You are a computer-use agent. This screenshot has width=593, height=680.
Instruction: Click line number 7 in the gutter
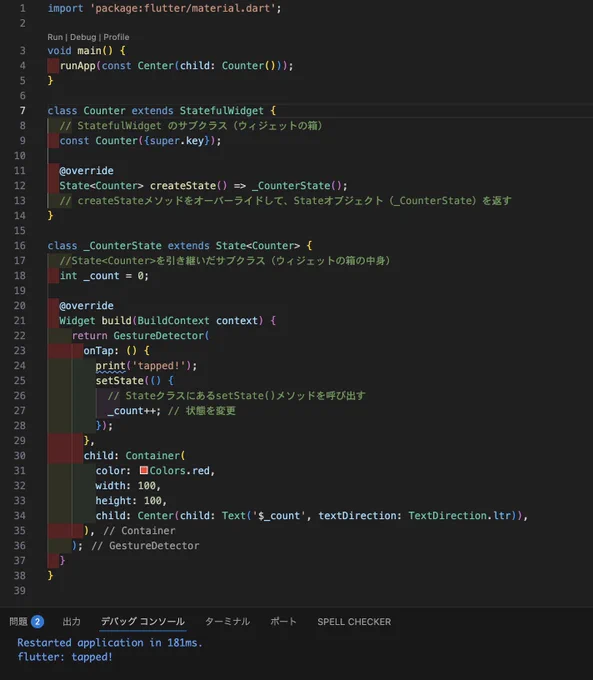(x=22, y=111)
